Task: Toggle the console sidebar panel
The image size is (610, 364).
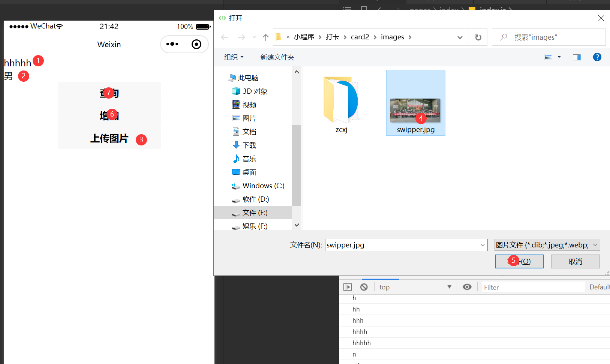Action: tap(348, 286)
